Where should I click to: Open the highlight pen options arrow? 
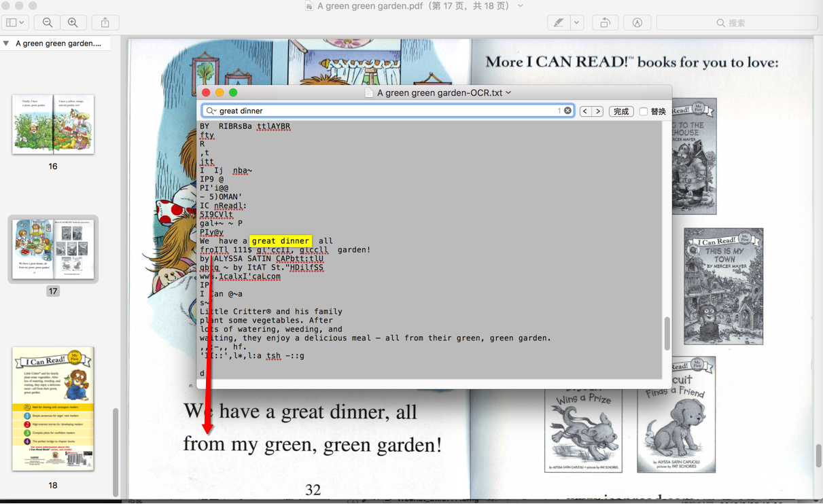(576, 22)
